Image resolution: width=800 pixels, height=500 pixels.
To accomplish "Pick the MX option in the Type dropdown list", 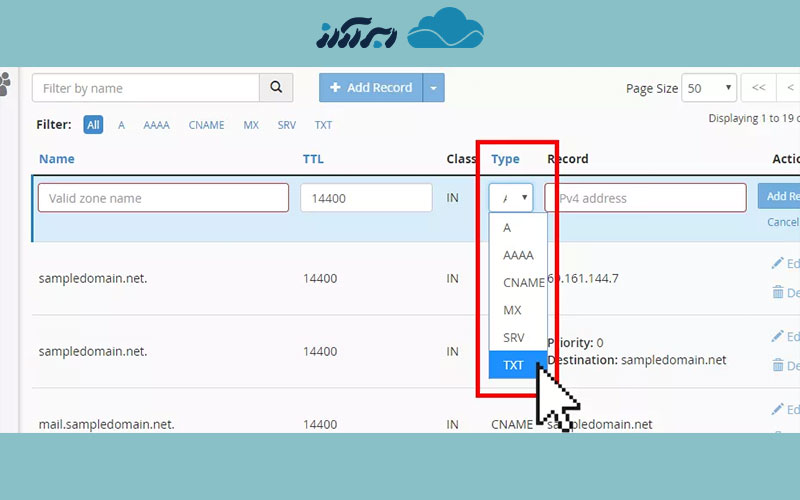I will [x=513, y=310].
